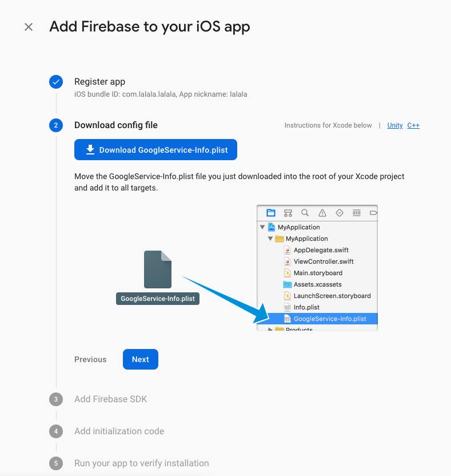
Task: Click the Xcode source control navigator icon
Action: tap(288, 213)
